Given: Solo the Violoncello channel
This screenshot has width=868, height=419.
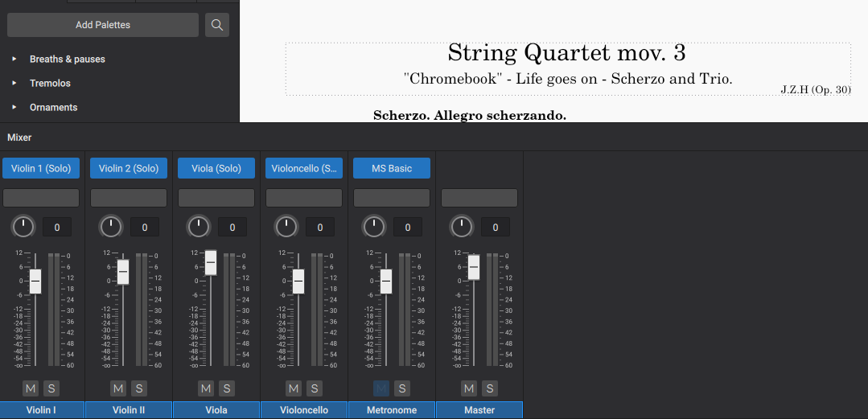Looking at the screenshot, I should pyautogui.click(x=315, y=388).
